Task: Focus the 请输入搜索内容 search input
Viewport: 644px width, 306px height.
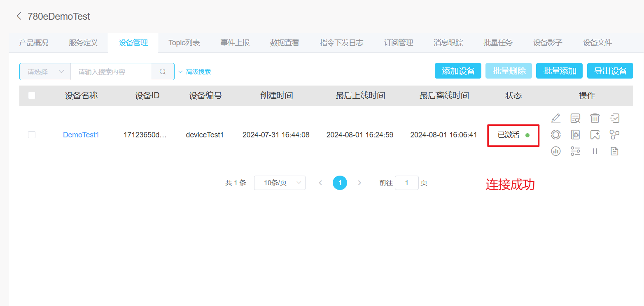Action: [111, 72]
